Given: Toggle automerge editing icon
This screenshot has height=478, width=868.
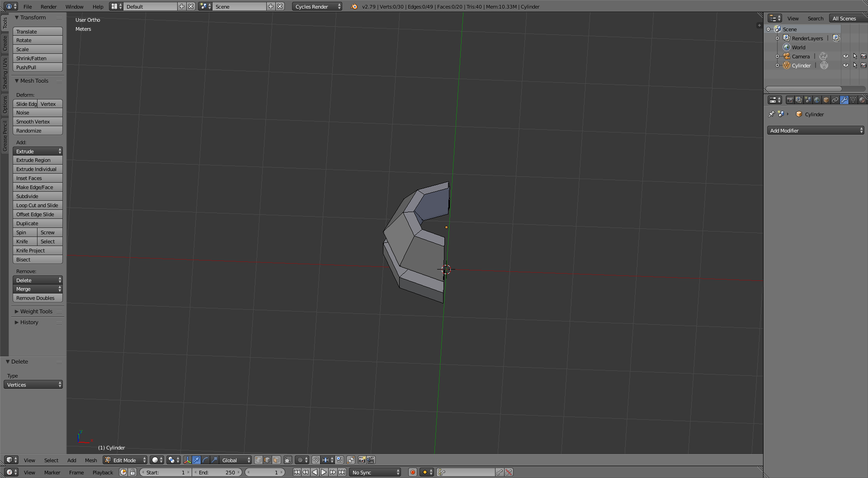Looking at the screenshot, I should tap(351, 460).
